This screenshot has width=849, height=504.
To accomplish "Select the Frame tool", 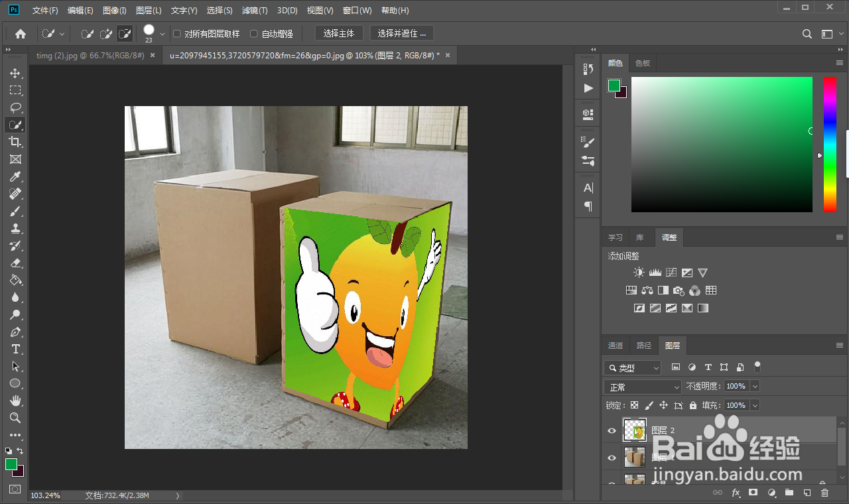I will click(x=15, y=159).
